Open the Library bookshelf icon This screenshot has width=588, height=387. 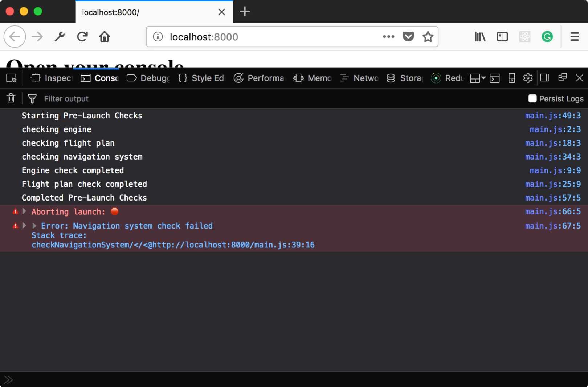coord(480,37)
